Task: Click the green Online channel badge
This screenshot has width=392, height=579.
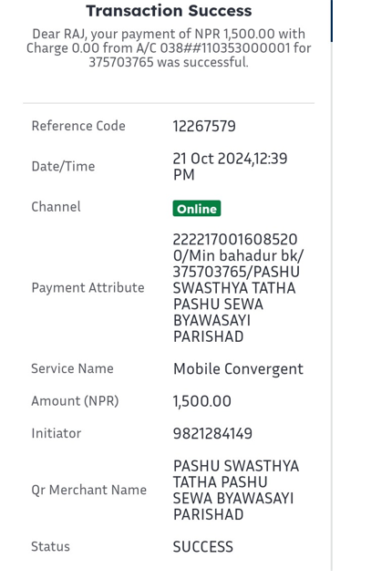Action: pos(197,209)
